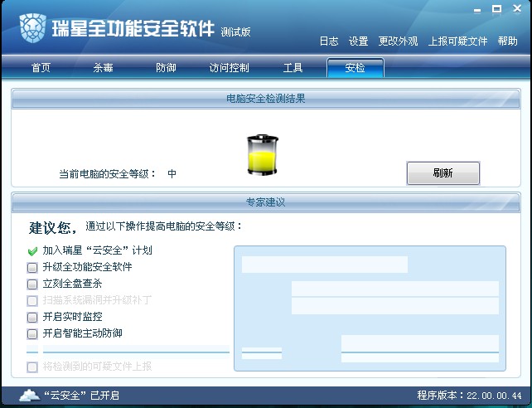Click the 刷新 button

coord(443,173)
